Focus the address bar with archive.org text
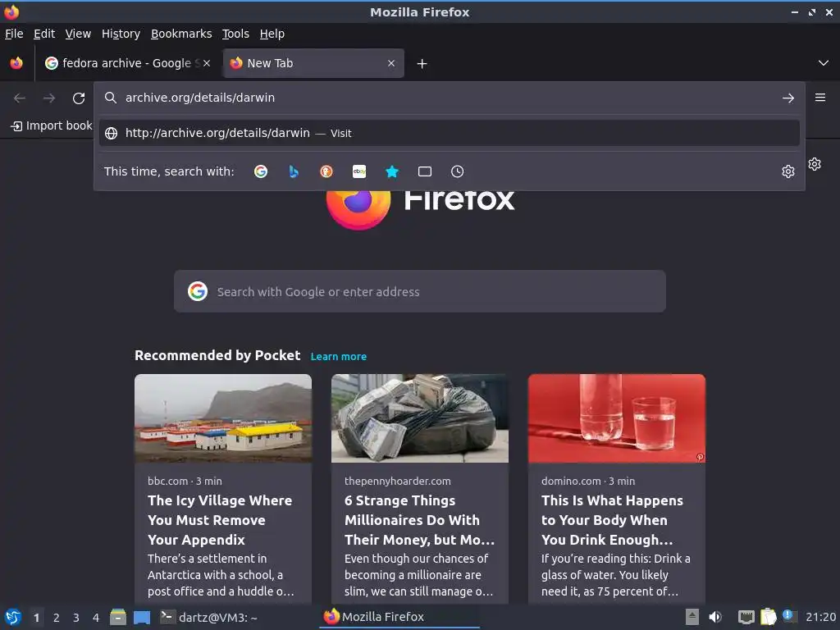The height and width of the screenshot is (630, 840). (x=449, y=98)
